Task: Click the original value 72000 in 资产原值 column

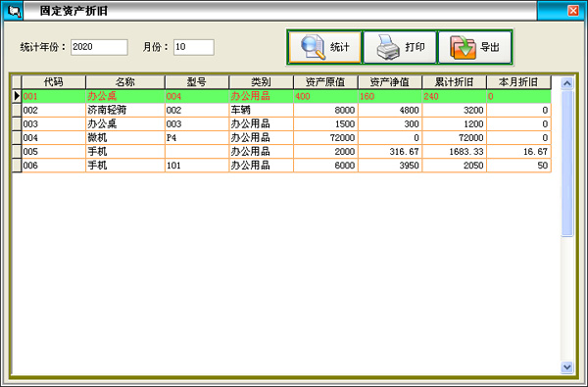Action: coord(326,137)
